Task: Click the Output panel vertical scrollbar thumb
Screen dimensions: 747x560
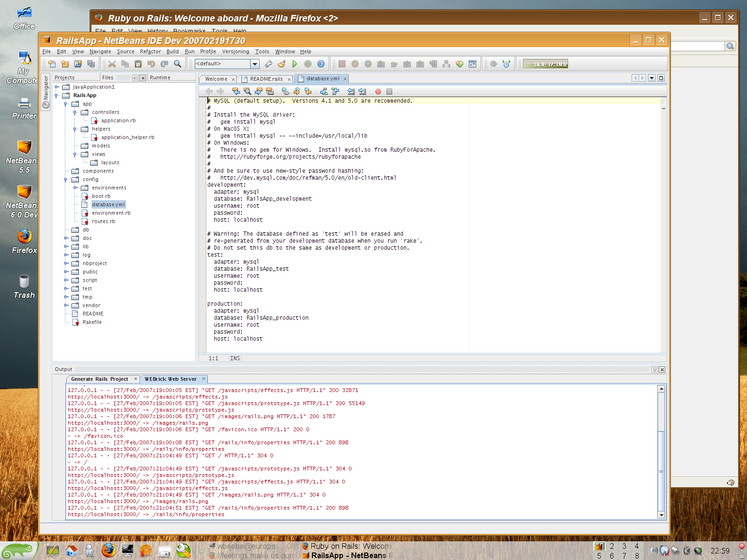Action: coord(661,471)
